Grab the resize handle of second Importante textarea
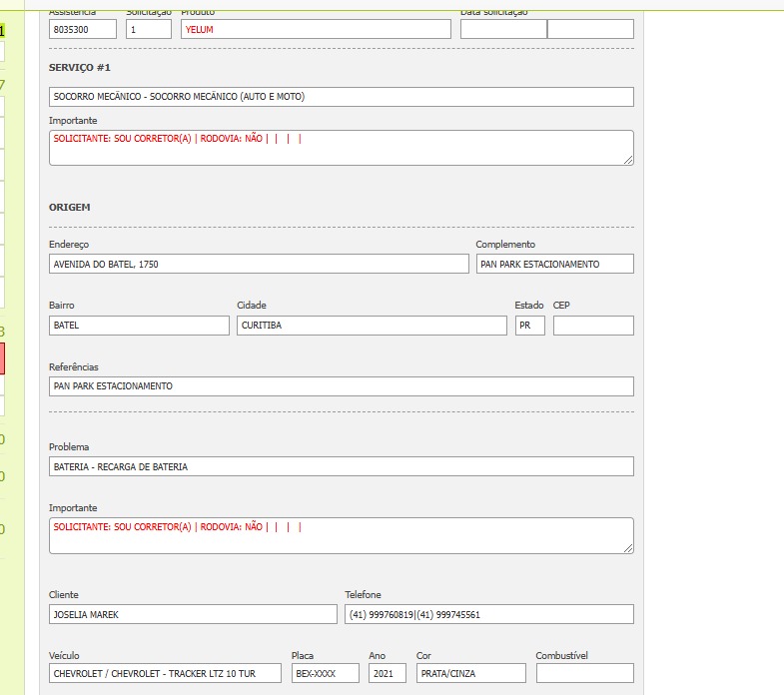This screenshot has height=695, width=784. click(x=628, y=547)
